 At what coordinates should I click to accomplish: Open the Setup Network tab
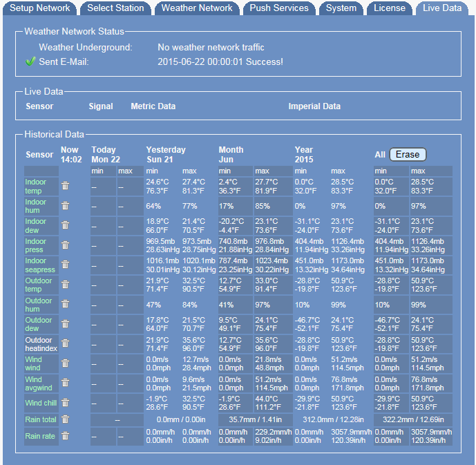point(39,8)
